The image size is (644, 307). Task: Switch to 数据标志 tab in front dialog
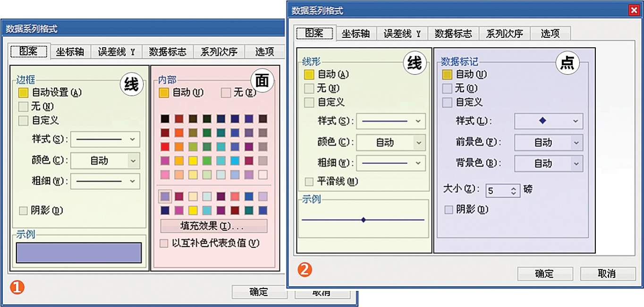click(453, 34)
